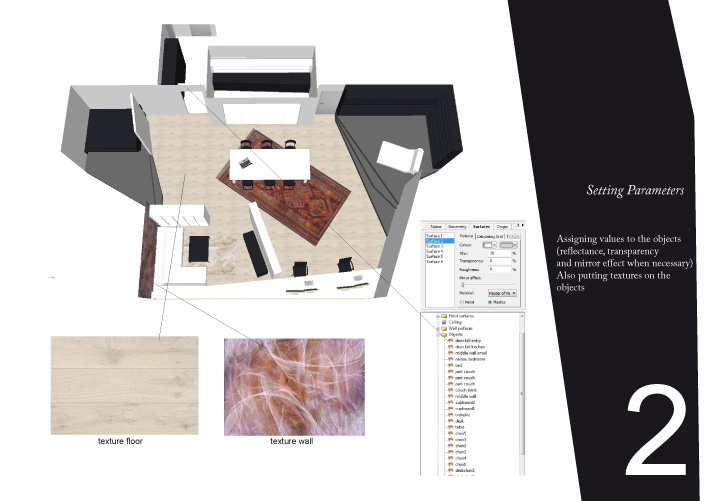This screenshot has width=709, height=501.
Task: Select Surface 3 in the surface list
Action: pos(440,246)
